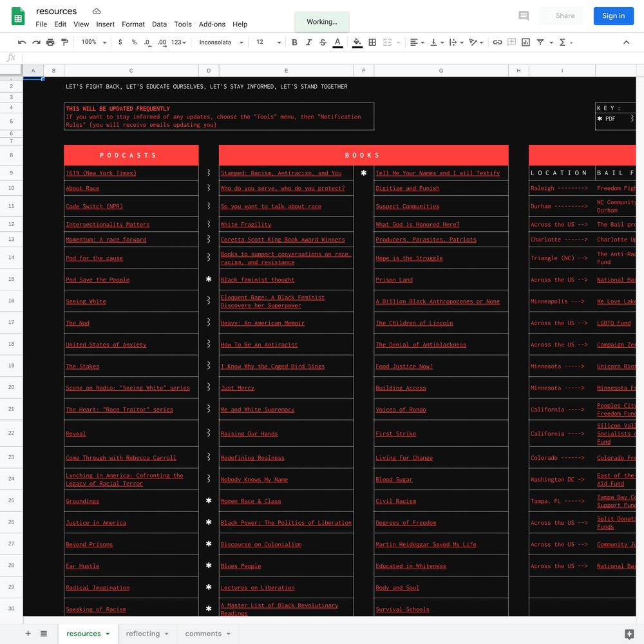Viewport: 644px width, 644px height.
Task: Click the Insert link icon
Action: click(x=497, y=43)
